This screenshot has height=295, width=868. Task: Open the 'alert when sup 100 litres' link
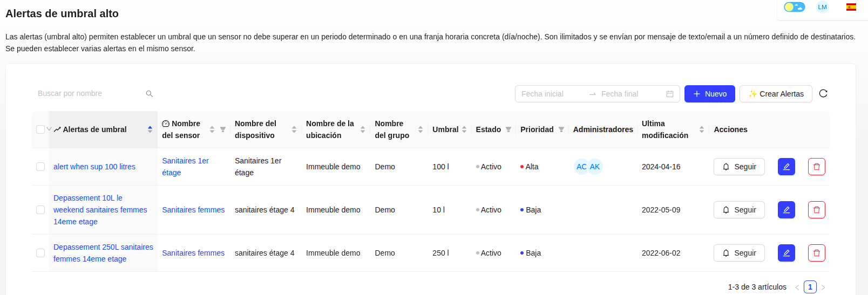click(x=94, y=167)
